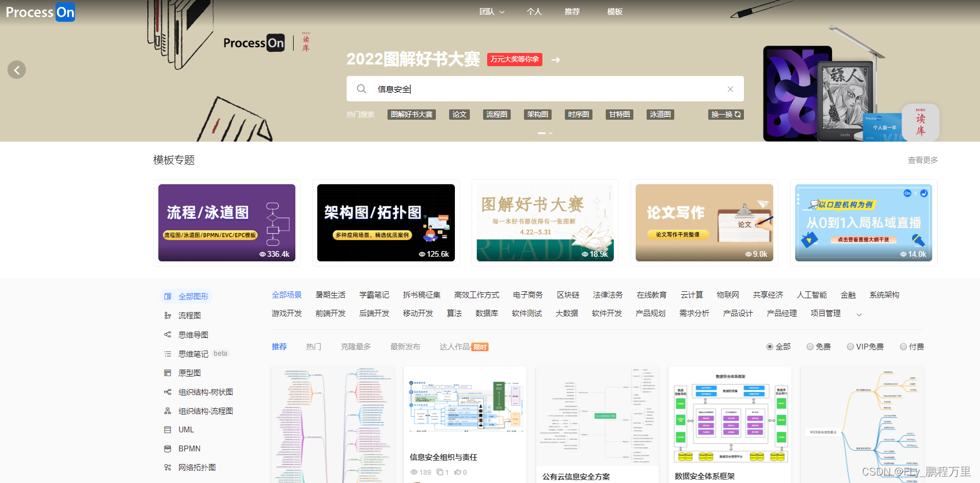The image size is (980, 483).
Task: Switch to the 热门 sort tab
Action: (314, 347)
